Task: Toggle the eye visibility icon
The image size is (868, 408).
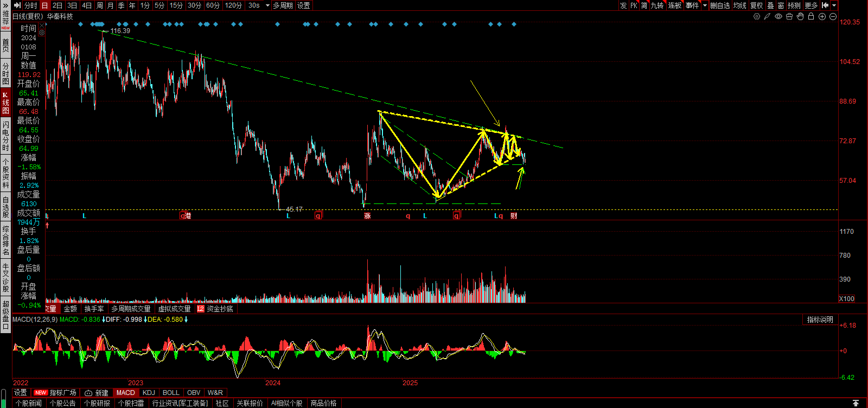Action: (778, 16)
